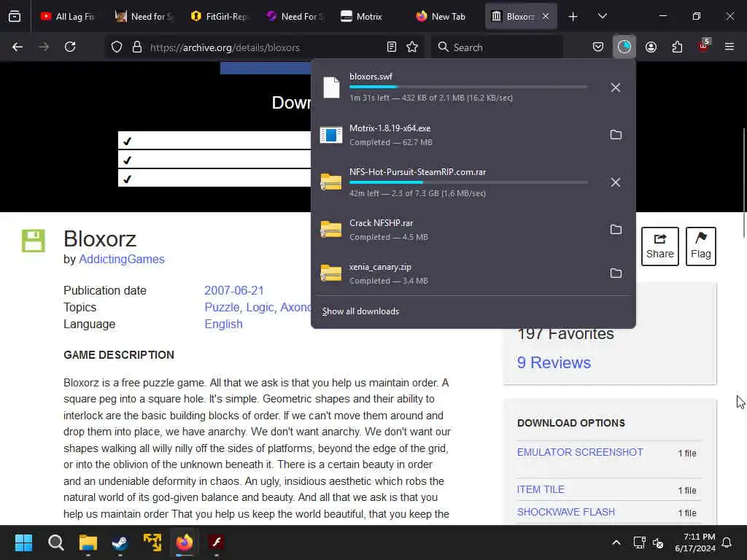747x560 pixels.
Task: Open Windows Start menu
Action: coord(23,542)
